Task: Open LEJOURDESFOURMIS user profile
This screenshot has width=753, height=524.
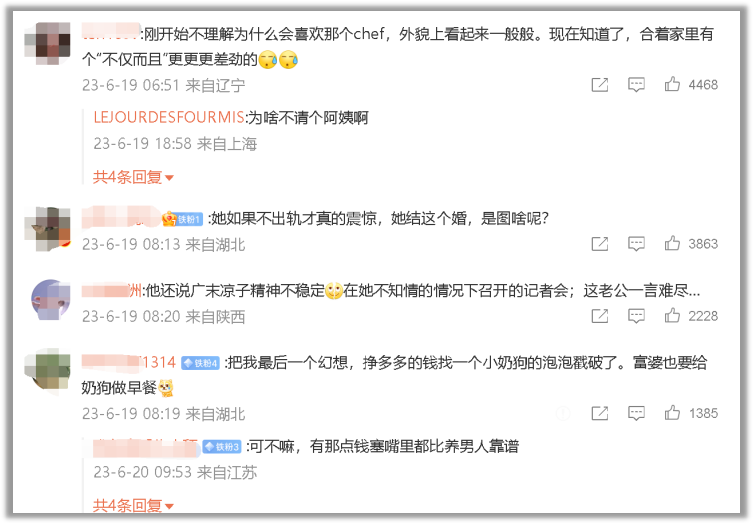Action: click(169, 117)
